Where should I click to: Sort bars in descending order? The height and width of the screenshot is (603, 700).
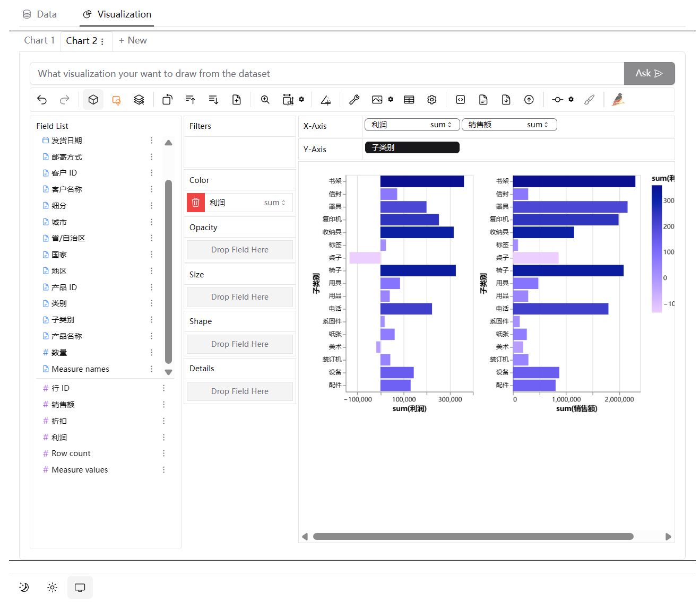[213, 99]
